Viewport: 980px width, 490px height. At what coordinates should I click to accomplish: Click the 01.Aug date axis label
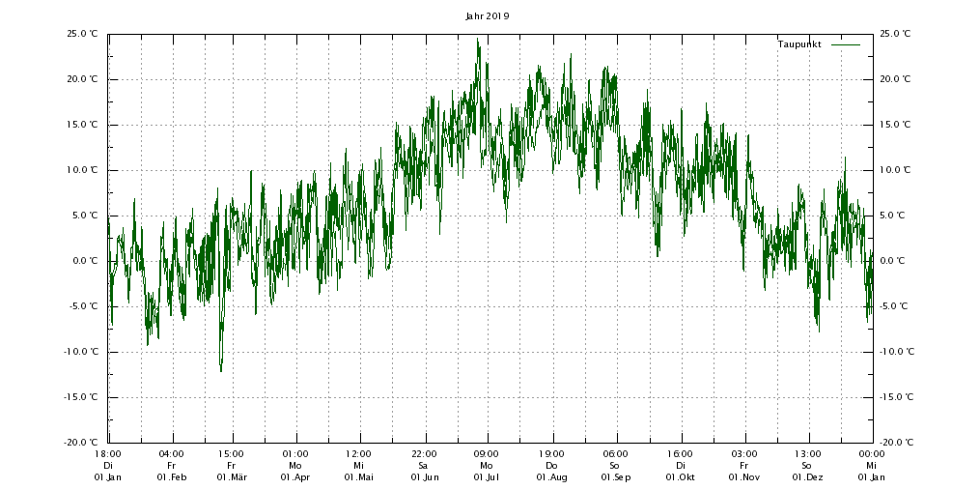pos(551,477)
